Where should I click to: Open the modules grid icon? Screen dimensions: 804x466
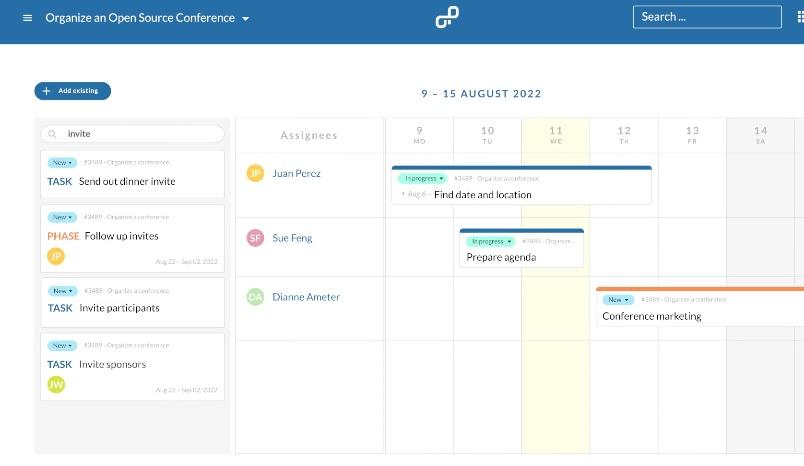(800, 17)
